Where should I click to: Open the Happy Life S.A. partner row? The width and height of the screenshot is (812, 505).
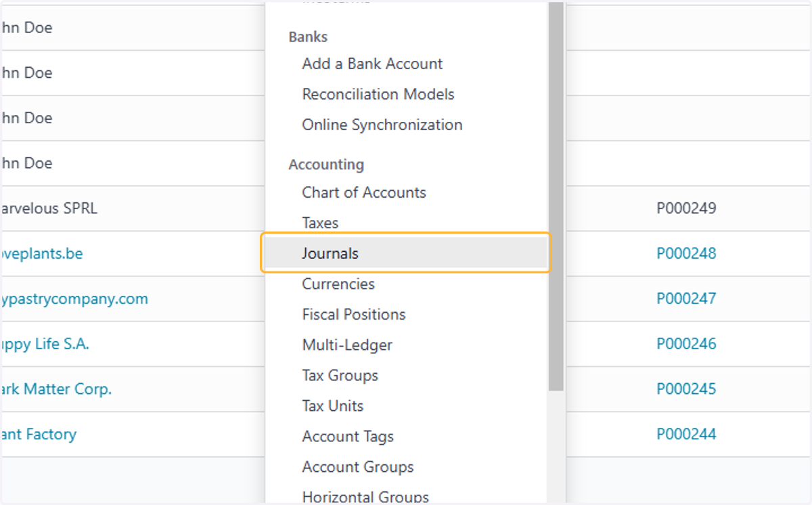[x=45, y=344]
